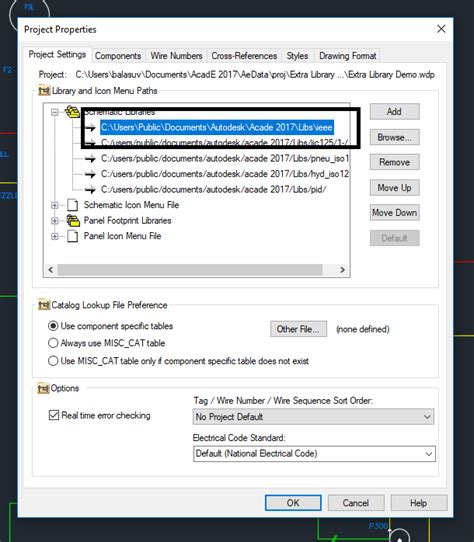
Task: Click the Other File... button
Action: click(298, 329)
